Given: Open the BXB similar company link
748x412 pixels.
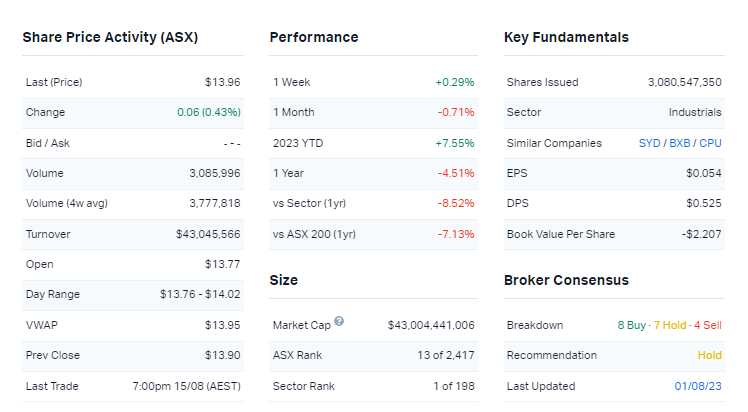Looking at the screenshot, I should (x=680, y=143).
